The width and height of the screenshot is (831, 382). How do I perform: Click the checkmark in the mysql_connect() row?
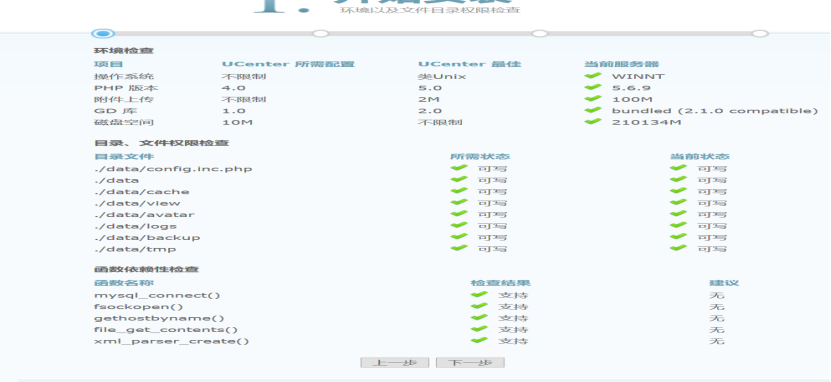479,295
